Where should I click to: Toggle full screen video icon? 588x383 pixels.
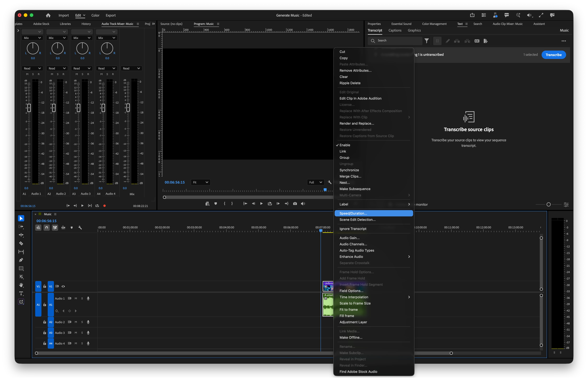point(541,15)
